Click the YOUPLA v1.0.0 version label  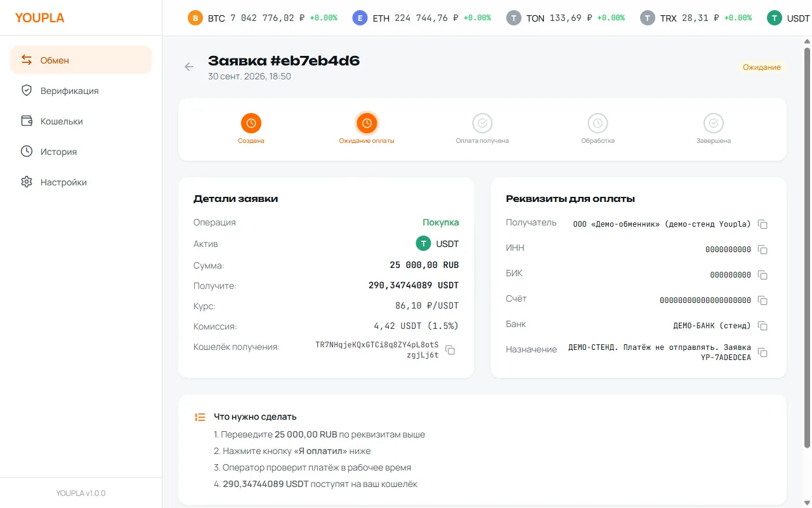(x=81, y=493)
